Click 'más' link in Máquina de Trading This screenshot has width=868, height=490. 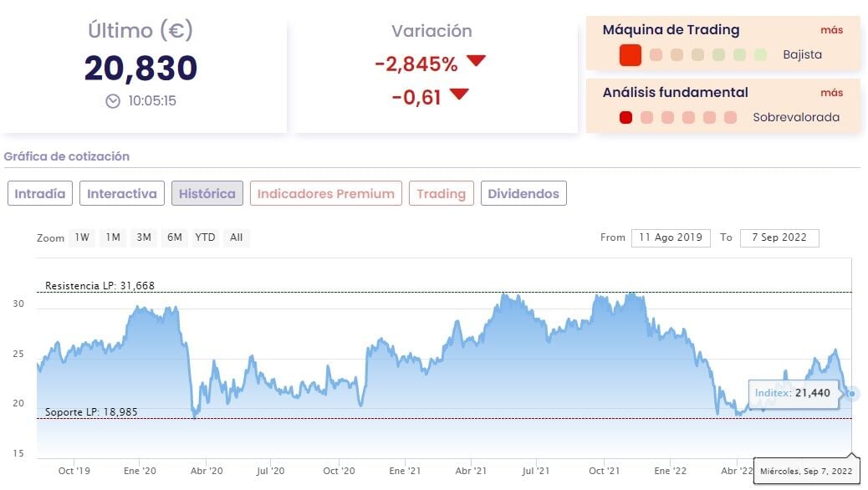831,30
